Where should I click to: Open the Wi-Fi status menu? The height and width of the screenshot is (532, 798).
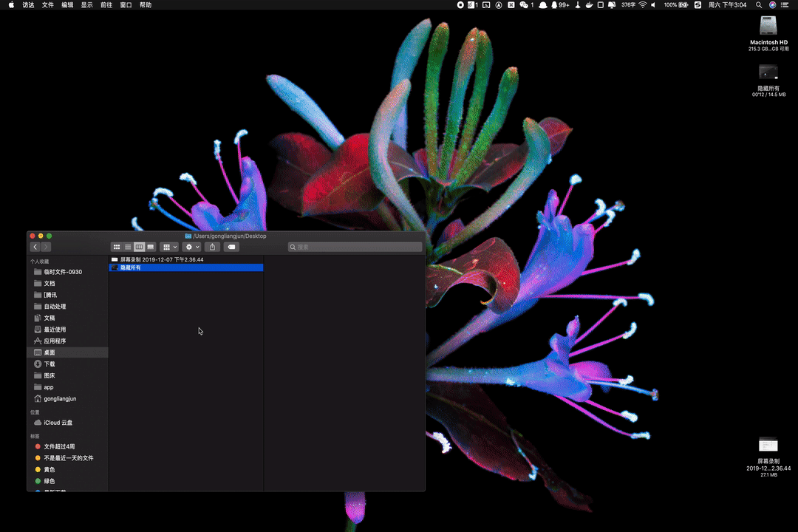642,5
